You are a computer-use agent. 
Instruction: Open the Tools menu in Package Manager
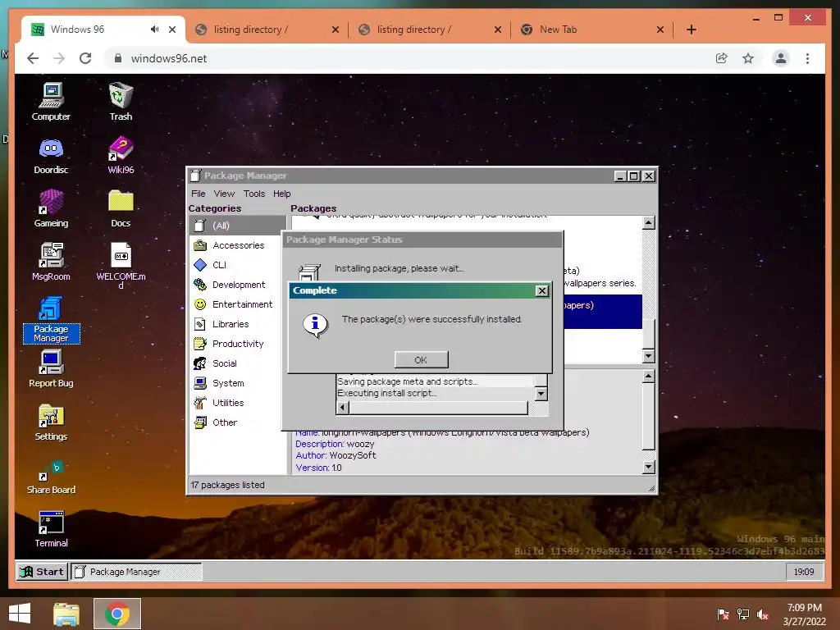point(254,194)
